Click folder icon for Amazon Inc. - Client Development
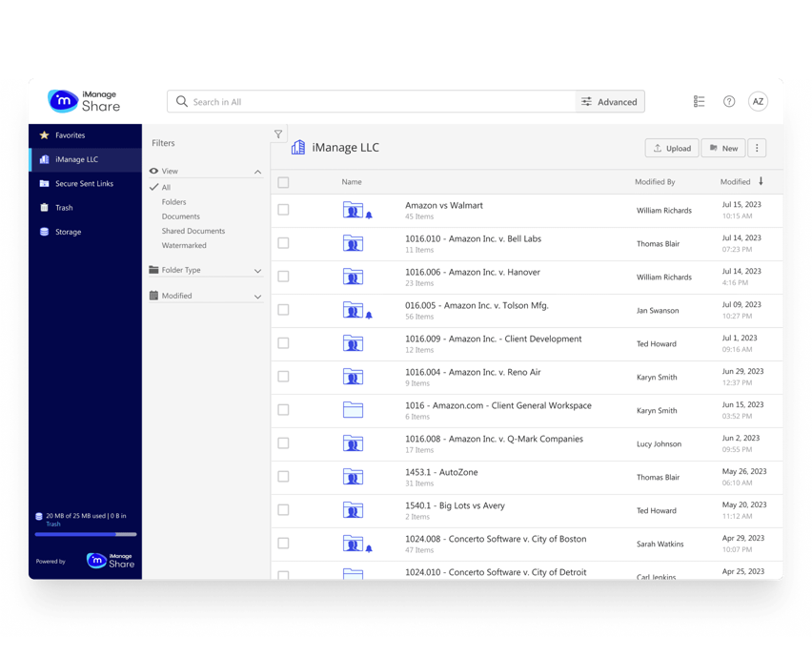812x658 pixels. point(353,343)
